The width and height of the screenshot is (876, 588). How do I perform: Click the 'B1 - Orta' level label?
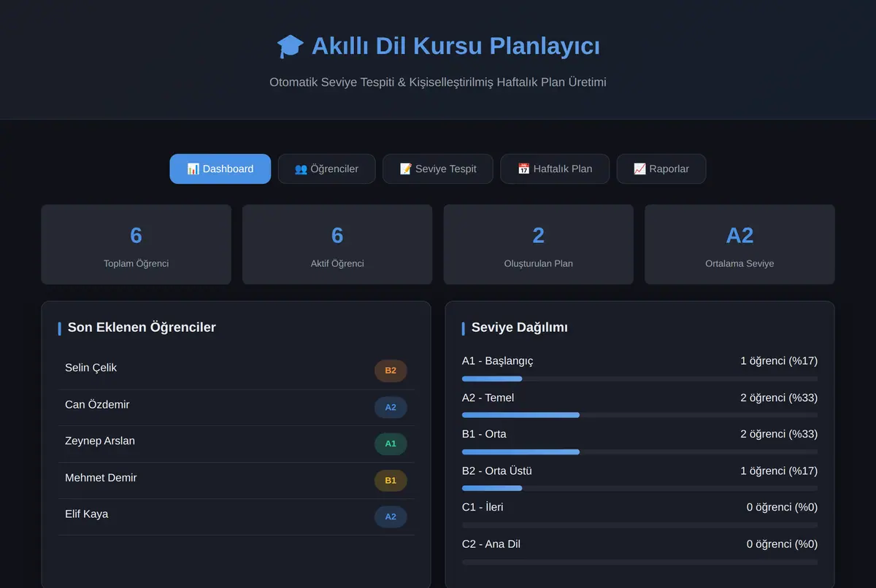484,434
